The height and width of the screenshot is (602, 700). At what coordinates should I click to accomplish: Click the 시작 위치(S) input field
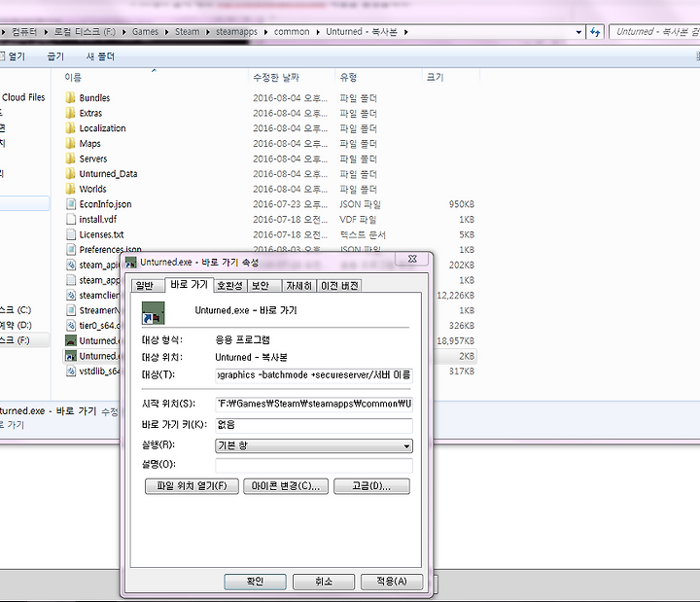[x=314, y=405]
